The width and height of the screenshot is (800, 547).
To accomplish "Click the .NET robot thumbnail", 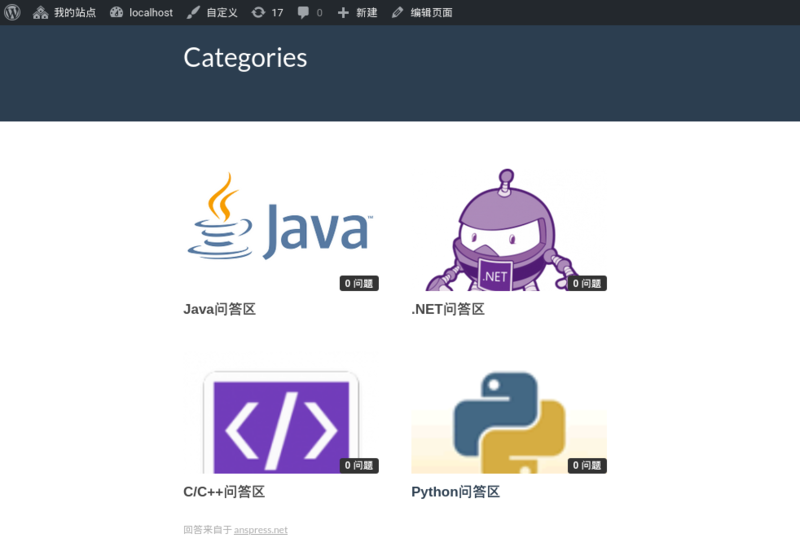I will 509,230.
